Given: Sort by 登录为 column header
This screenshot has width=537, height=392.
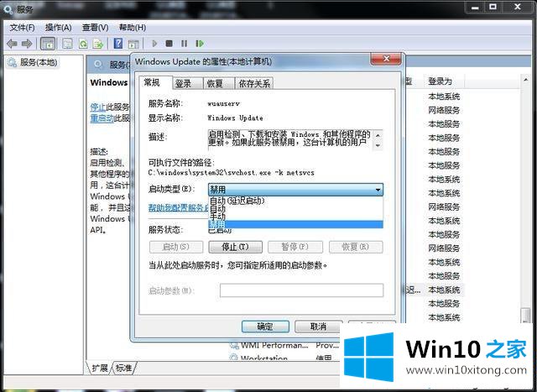Looking at the screenshot, I should 444,81.
